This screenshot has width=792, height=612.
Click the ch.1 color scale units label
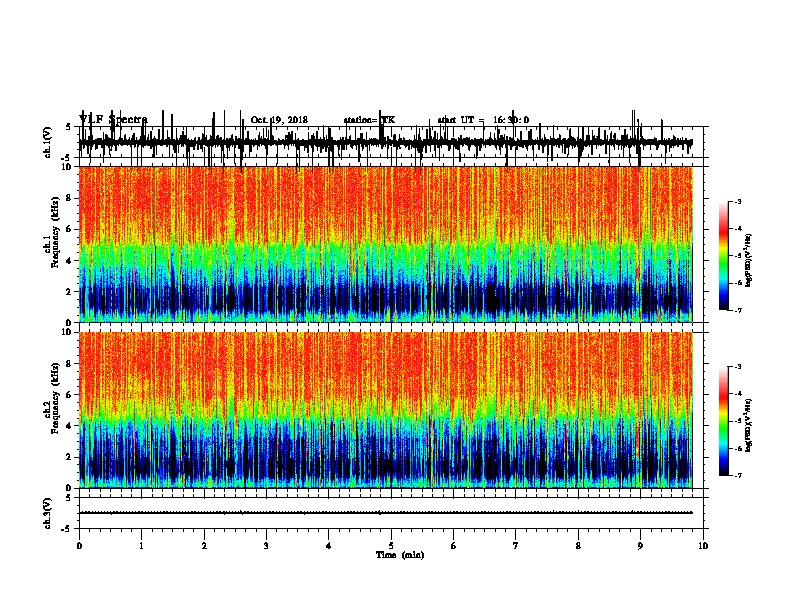pos(749,260)
